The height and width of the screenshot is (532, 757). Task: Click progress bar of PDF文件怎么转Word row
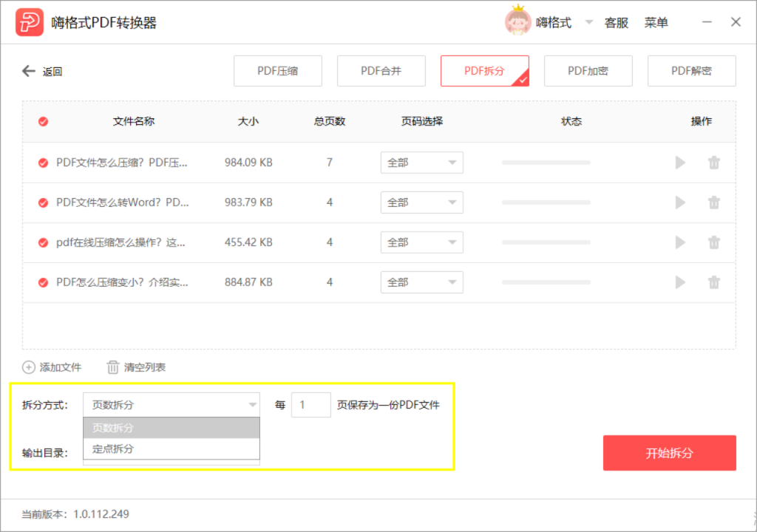[x=546, y=202]
